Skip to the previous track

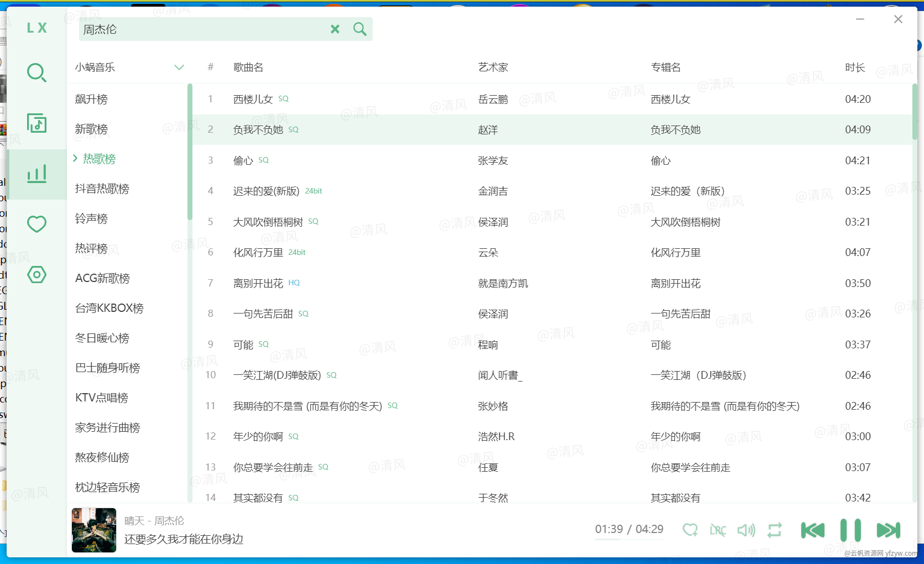(x=812, y=530)
